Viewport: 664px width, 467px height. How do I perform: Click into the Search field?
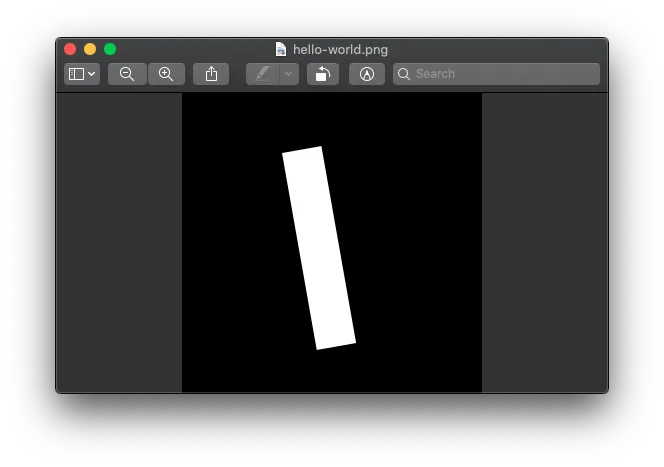(x=496, y=74)
